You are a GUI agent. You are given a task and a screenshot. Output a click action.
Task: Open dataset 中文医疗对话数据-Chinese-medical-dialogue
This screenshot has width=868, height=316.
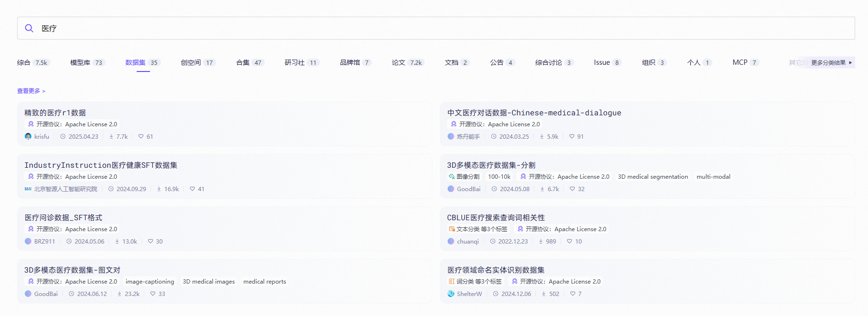tap(534, 112)
